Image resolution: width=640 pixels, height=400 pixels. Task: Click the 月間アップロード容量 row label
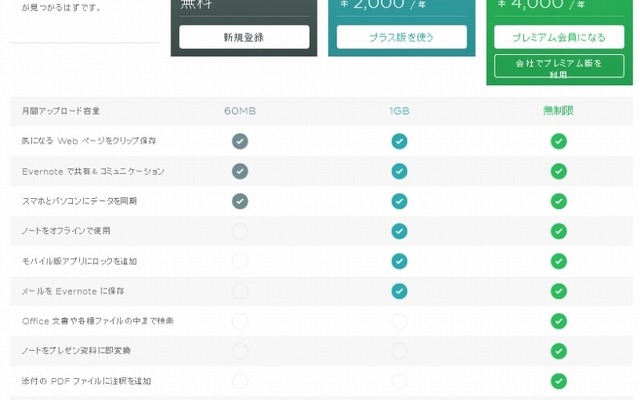(61, 111)
